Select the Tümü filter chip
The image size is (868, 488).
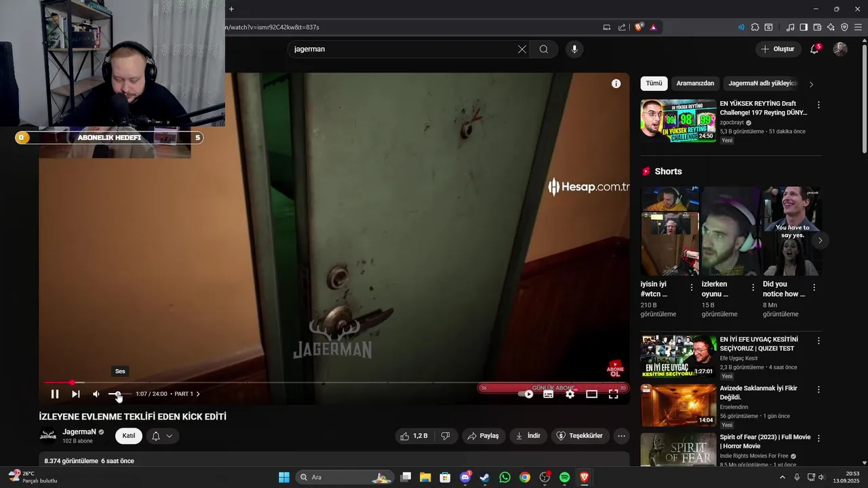654,83
